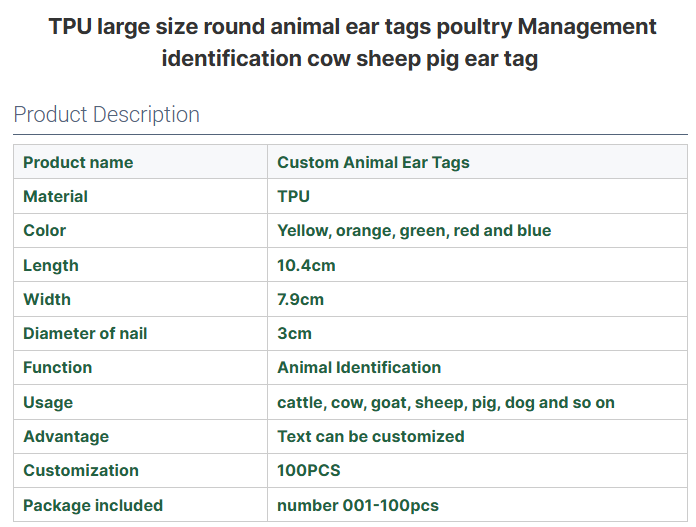
Task: Click the product title heading text
Action: coord(352,42)
